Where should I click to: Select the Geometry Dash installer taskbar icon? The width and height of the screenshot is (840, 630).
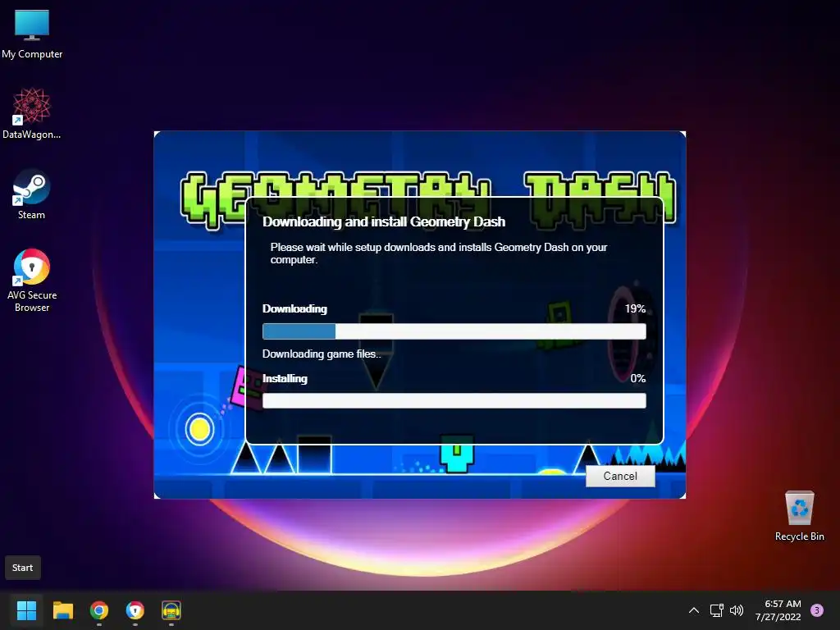171,610
